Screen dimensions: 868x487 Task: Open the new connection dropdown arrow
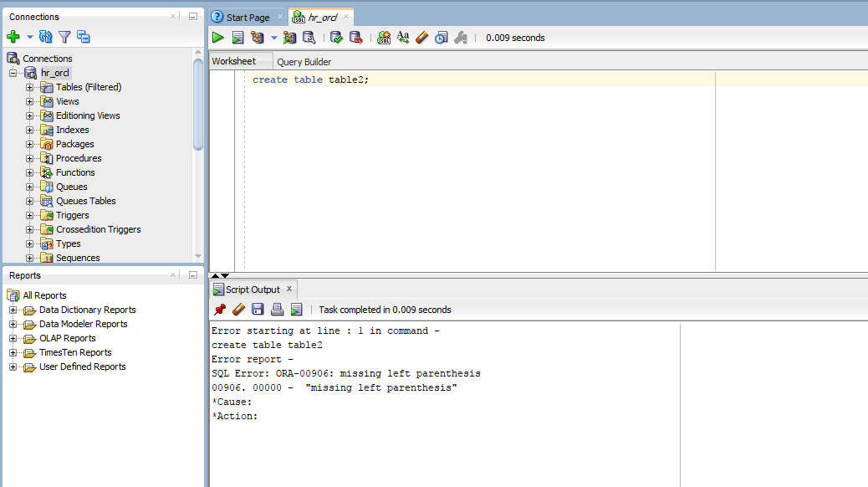[30, 37]
